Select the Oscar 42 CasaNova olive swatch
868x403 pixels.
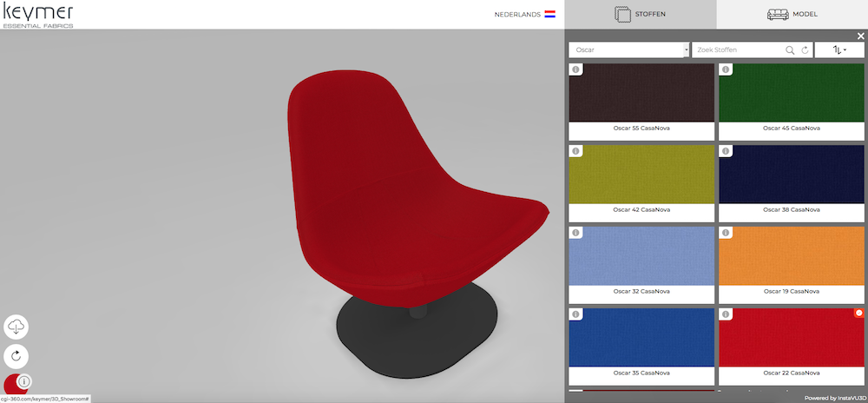click(x=641, y=175)
